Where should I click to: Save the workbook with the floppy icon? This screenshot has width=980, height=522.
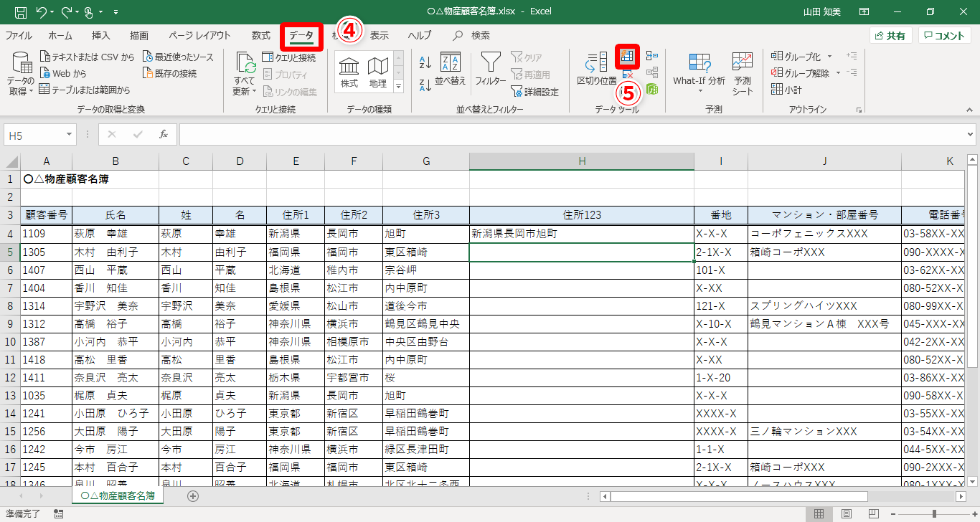pos(21,12)
